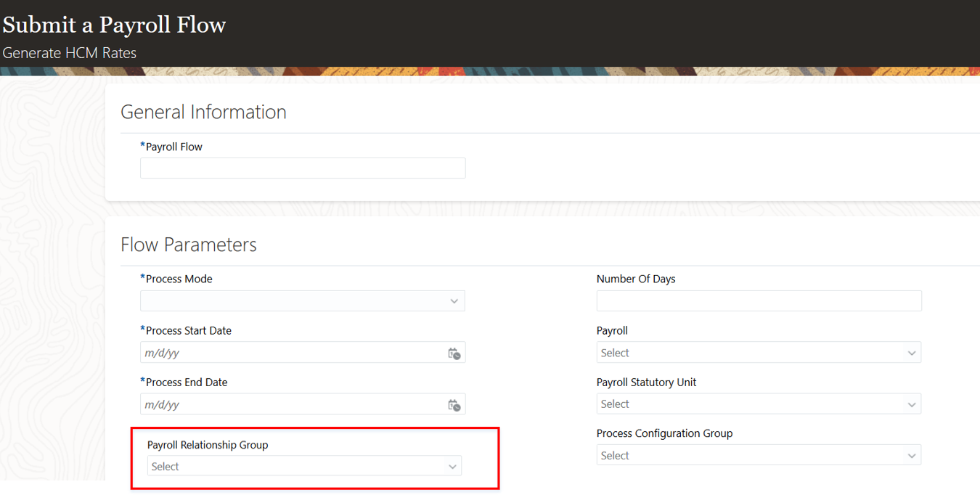The width and height of the screenshot is (980, 495).
Task: Click the Payroll Relationship Group label
Action: 208,445
